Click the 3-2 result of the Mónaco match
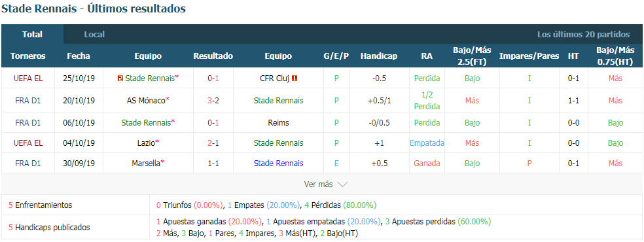 [x=213, y=101]
